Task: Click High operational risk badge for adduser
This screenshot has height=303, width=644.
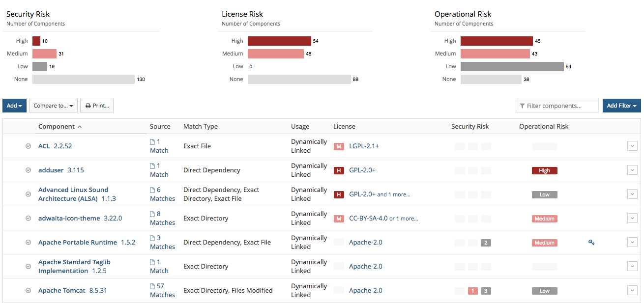Action: pyautogui.click(x=544, y=170)
